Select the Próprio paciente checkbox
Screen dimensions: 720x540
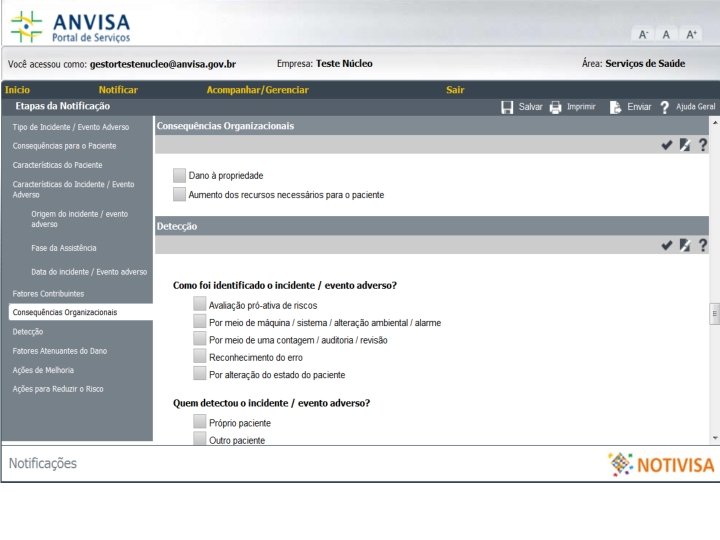click(199, 421)
